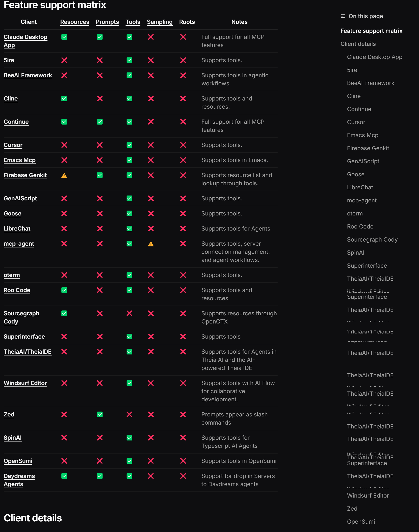The image size is (419, 532).
Task: Open the Sampling column header link
Action: 160,22
